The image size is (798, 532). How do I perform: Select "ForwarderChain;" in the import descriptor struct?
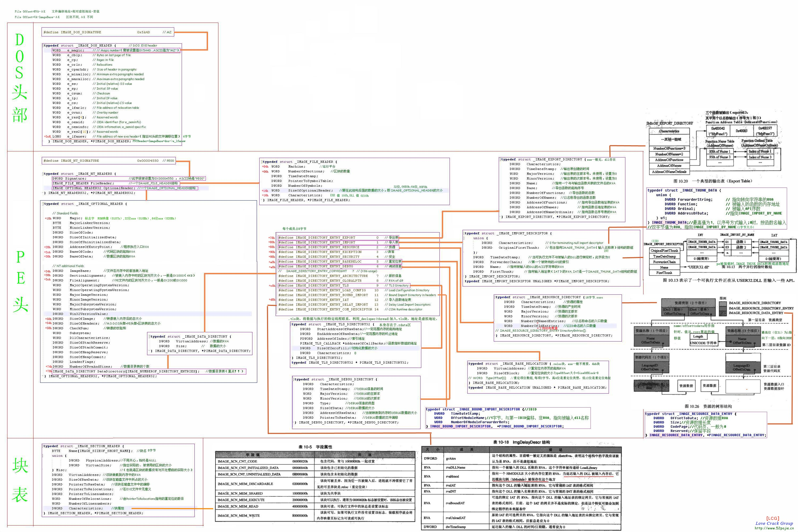pos(506,262)
